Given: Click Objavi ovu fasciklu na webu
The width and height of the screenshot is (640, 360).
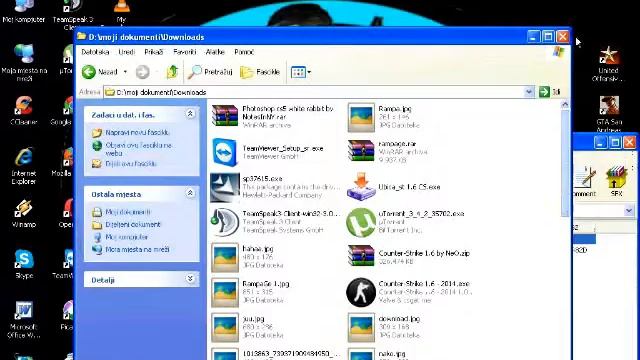Looking at the screenshot, I should pyautogui.click(x=139, y=149).
